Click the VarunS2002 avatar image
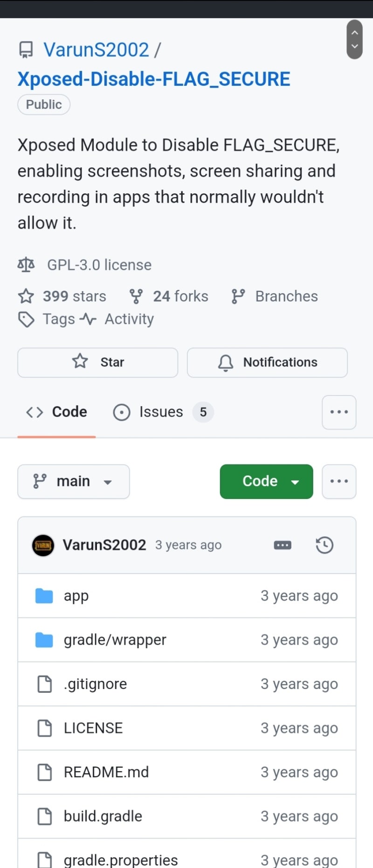The image size is (373, 868). (43, 545)
